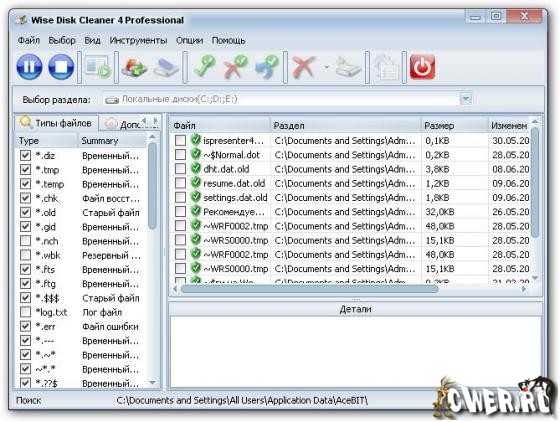The image size is (560, 422).
Task: Click the file types list scrollbar thumb
Action: (x=152, y=186)
